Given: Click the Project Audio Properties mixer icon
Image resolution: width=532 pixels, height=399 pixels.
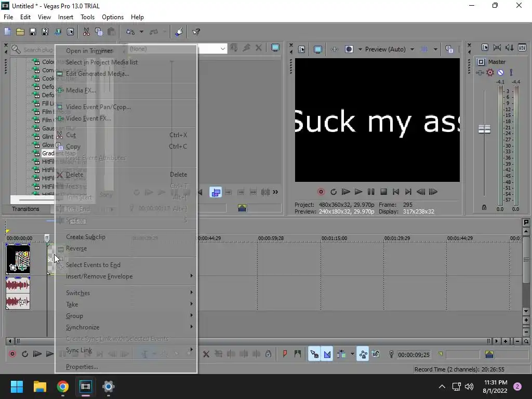Looking at the screenshot, I should point(485,47).
